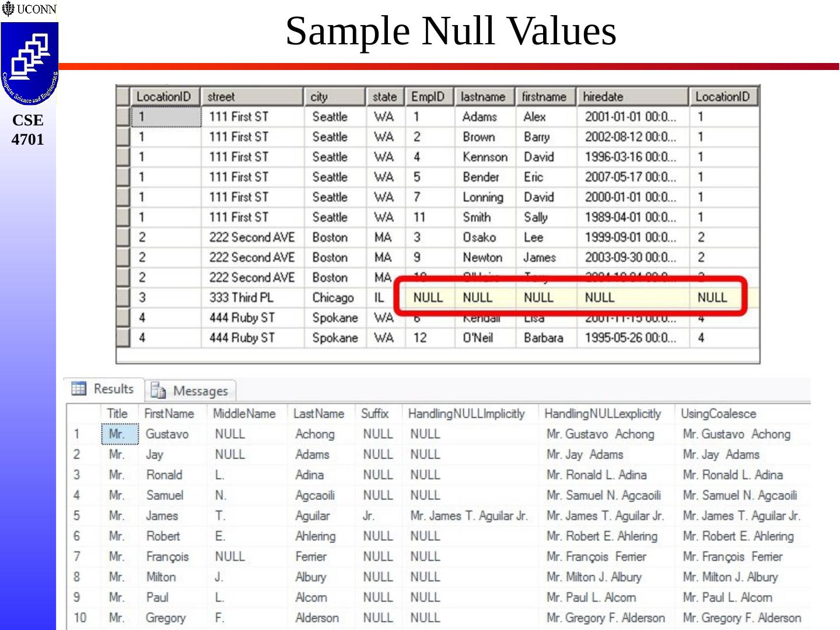Image resolution: width=840 pixels, height=630 pixels.
Task: Select the city column header
Action: (x=335, y=97)
